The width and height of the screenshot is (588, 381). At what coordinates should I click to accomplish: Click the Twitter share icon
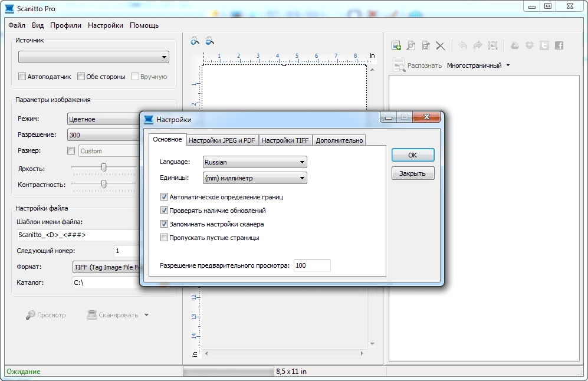[544, 46]
